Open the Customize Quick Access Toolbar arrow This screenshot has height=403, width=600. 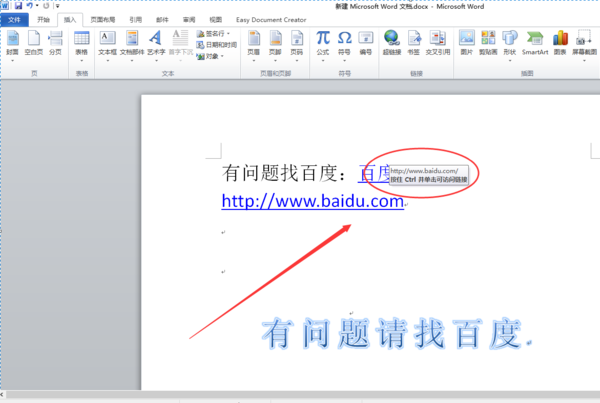[x=58, y=6]
